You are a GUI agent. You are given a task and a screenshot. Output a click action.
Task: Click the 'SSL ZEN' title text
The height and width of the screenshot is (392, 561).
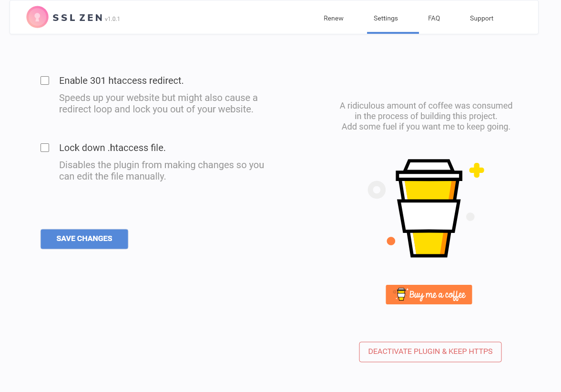[x=78, y=18]
